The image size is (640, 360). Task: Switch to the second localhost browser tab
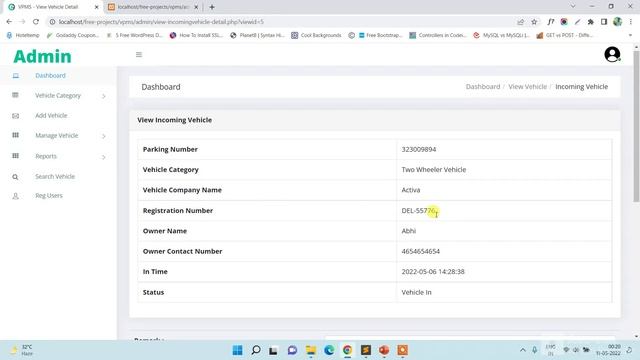pos(153,7)
